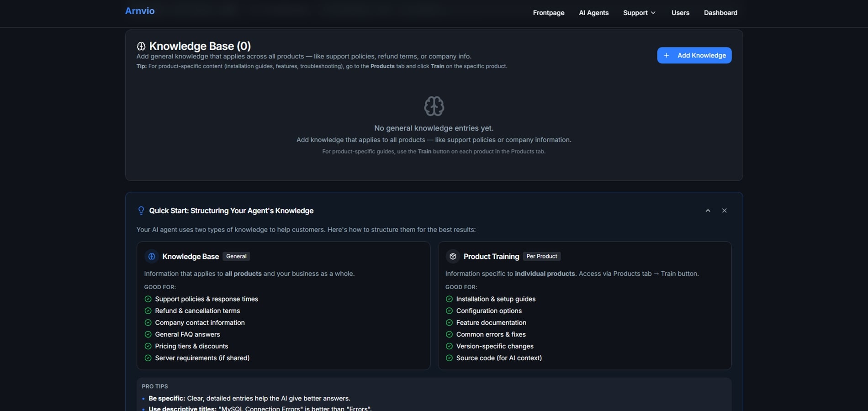Click the 'PRO TIPS' label
Image resolution: width=868 pixels, height=411 pixels.
tap(155, 386)
